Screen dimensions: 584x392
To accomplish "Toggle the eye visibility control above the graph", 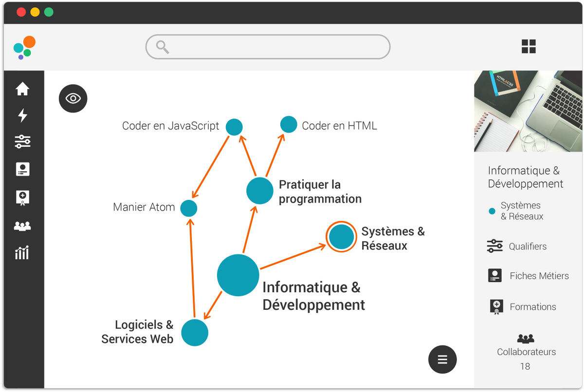I will click(73, 98).
